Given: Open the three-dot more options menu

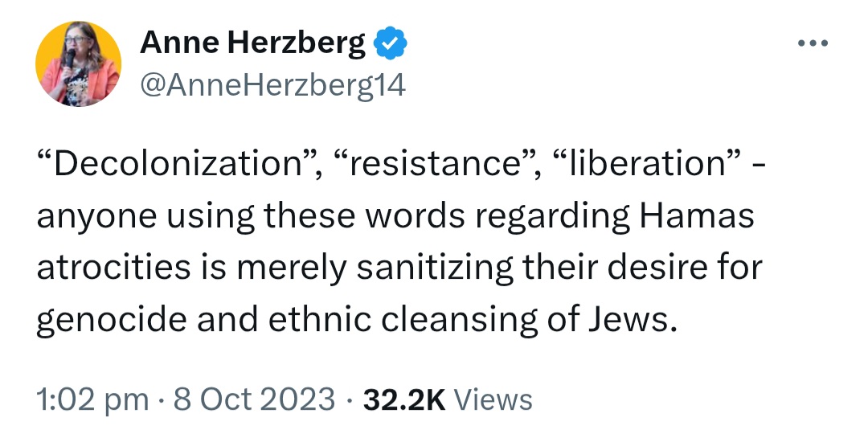Looking at the screenshot, I should click(813, 43).
